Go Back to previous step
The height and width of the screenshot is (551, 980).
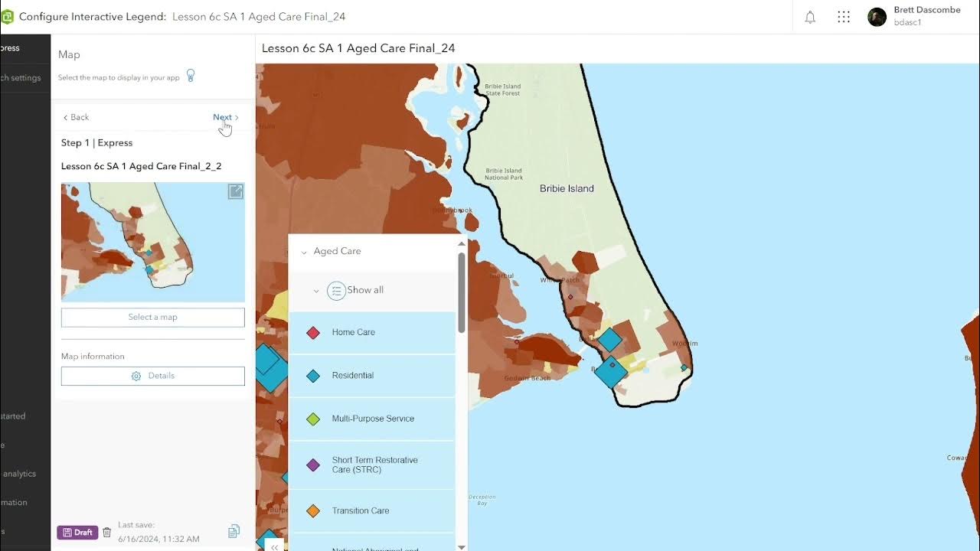click(x=76, y=117)
